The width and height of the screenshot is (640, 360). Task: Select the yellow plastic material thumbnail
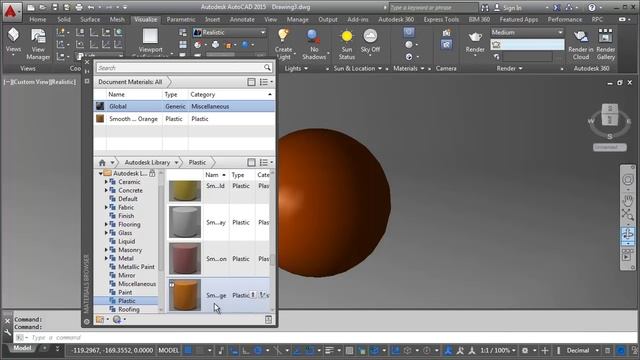[x=185, y=191]
